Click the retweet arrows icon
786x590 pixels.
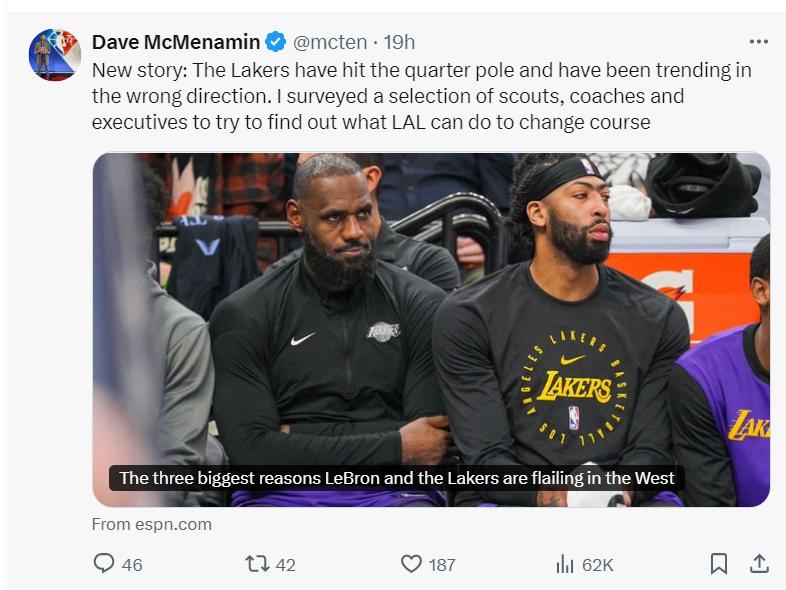256,564
